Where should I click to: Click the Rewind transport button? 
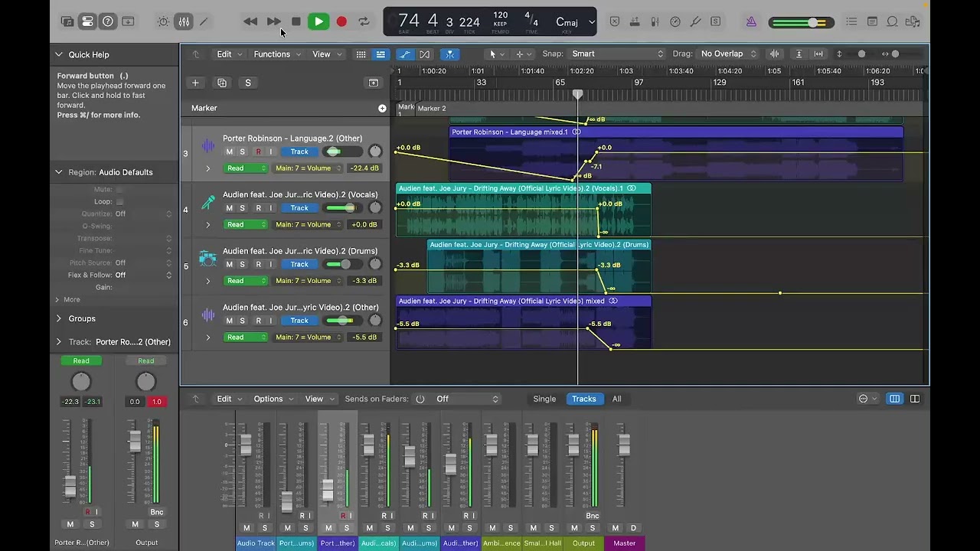click(x=250, y=21)
